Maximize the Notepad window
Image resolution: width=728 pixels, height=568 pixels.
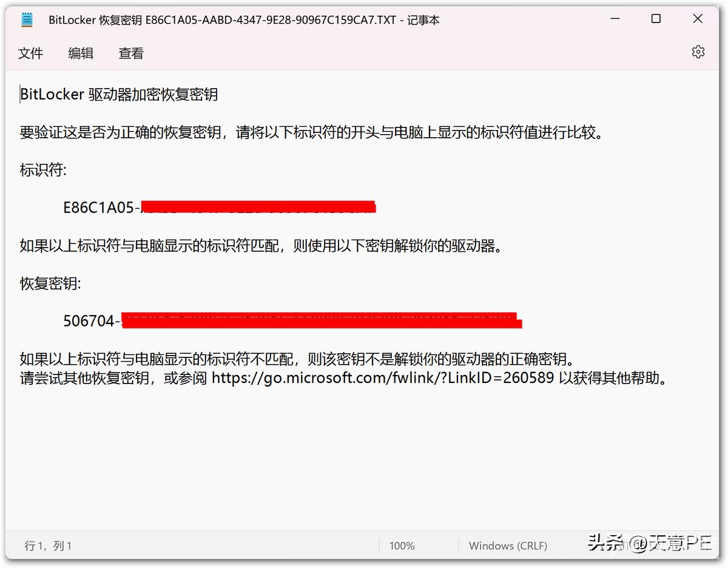tap(656, 19)
